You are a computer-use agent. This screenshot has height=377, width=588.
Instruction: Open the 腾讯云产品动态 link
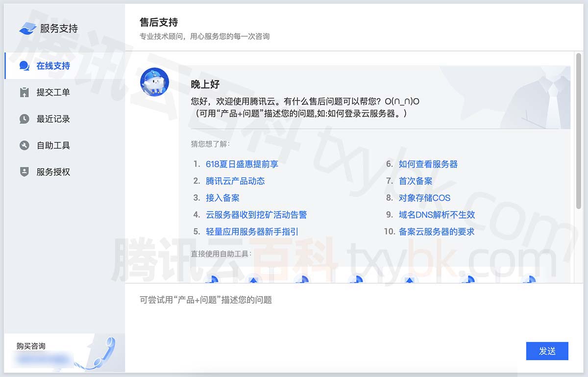[x=235, y=181]
